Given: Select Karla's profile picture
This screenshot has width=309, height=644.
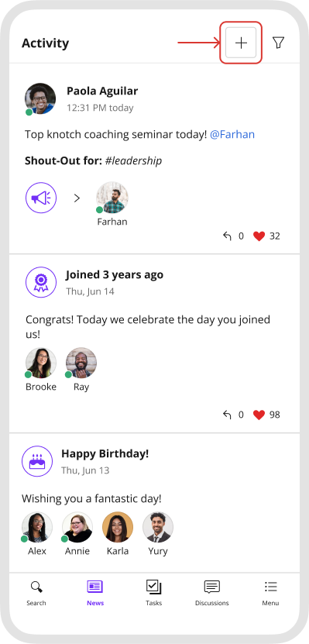Looking at the screenshot, I should click(x=118, y=527).
